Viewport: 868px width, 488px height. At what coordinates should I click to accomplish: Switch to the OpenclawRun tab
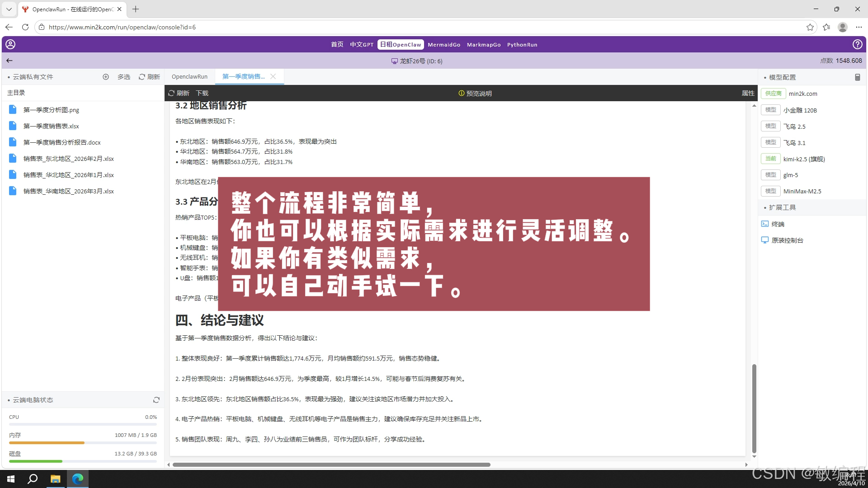[x=189, y=76]
